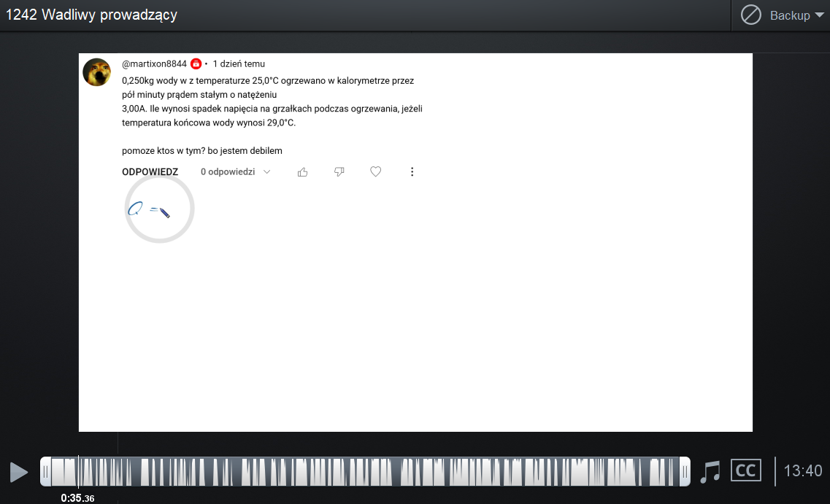Click the middle of the waveform timeline
830x504 pixels.
click(365, 472)
